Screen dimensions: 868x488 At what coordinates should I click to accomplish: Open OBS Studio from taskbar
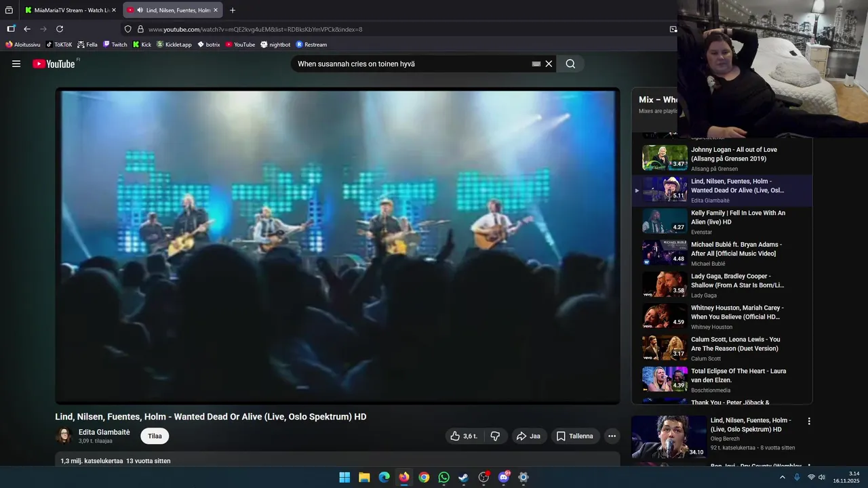[x=484, y=477]
